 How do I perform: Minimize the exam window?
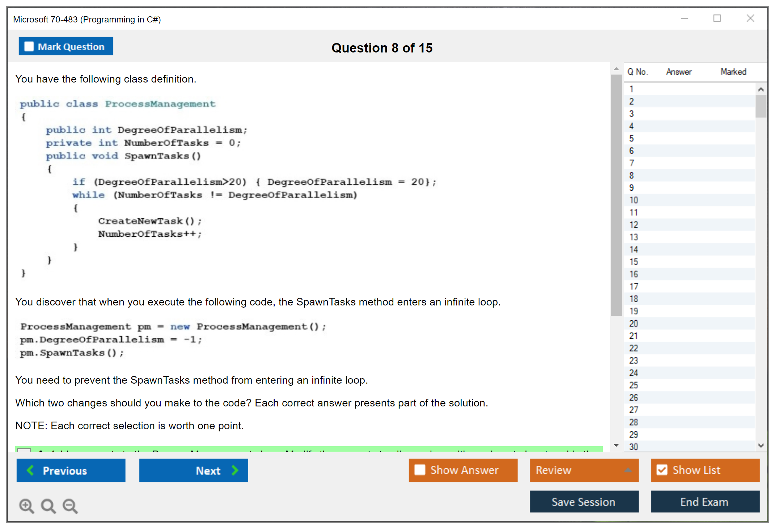click(684, 18)
